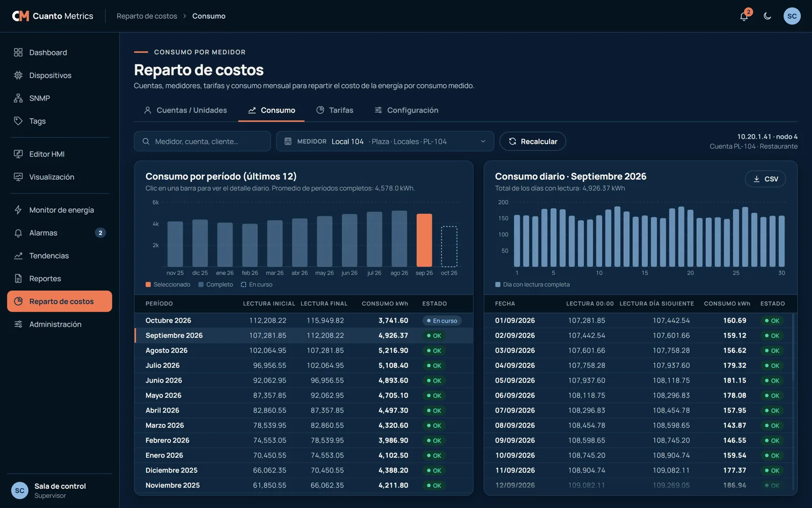Open Reportes in the sidebar
Image resolution: width=812 pixels, height=508 pixels.
tap(59, 278)
